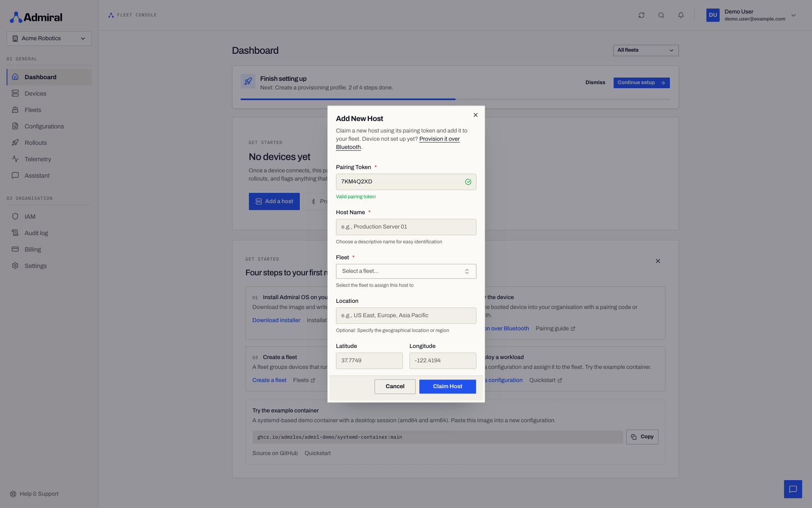
Task: Open the All fleets filter dropdown
Action: pyautogui.click(x=645, y=50)
